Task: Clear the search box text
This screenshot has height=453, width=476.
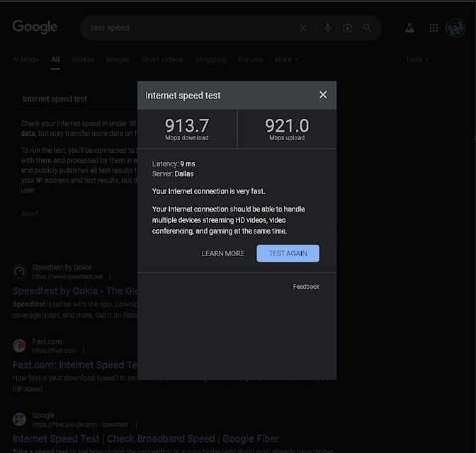Action: click(x=303, y=28)
